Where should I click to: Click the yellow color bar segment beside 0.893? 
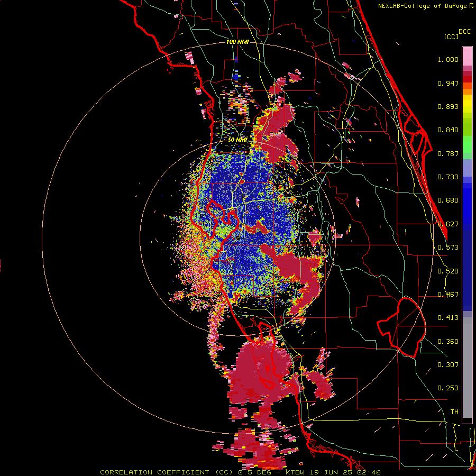click(x=467, y=106)
